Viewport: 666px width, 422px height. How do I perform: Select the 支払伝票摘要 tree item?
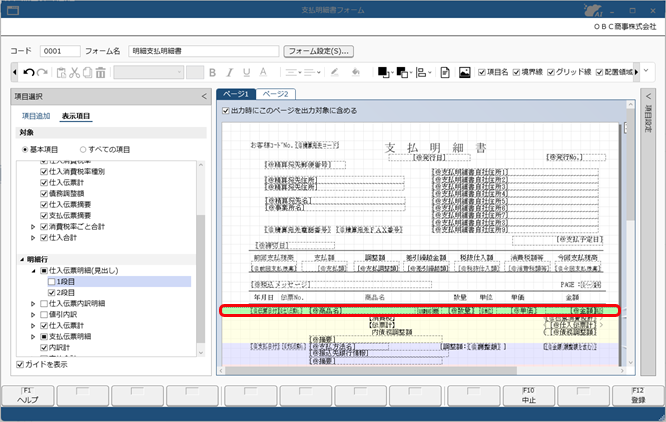coord(70,216)
